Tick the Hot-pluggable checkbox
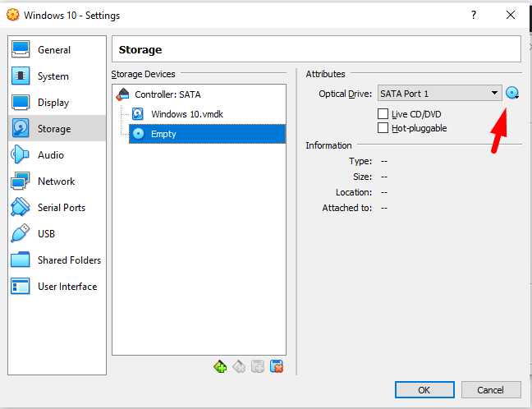532x409 pixels. click(x=383, y=128)
